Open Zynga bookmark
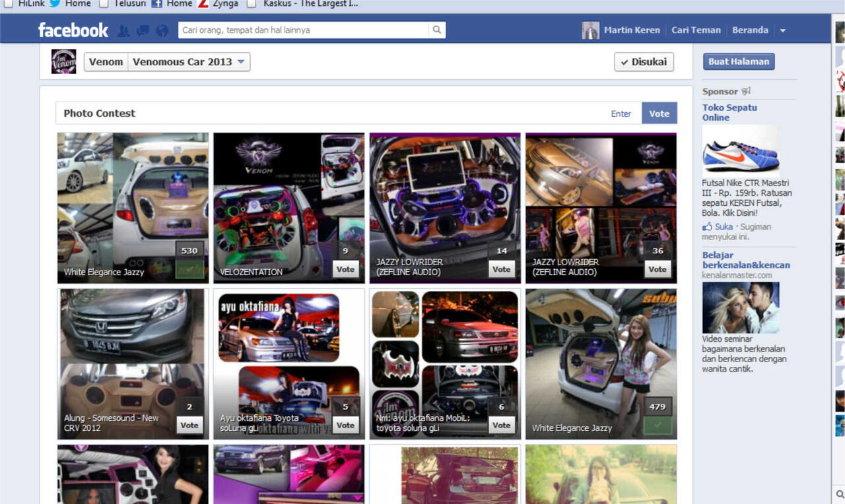 (219, 4)
